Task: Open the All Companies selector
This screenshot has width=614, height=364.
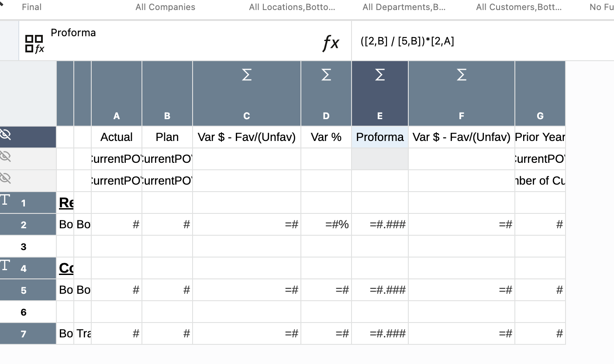Action: (x=165, y=7)
